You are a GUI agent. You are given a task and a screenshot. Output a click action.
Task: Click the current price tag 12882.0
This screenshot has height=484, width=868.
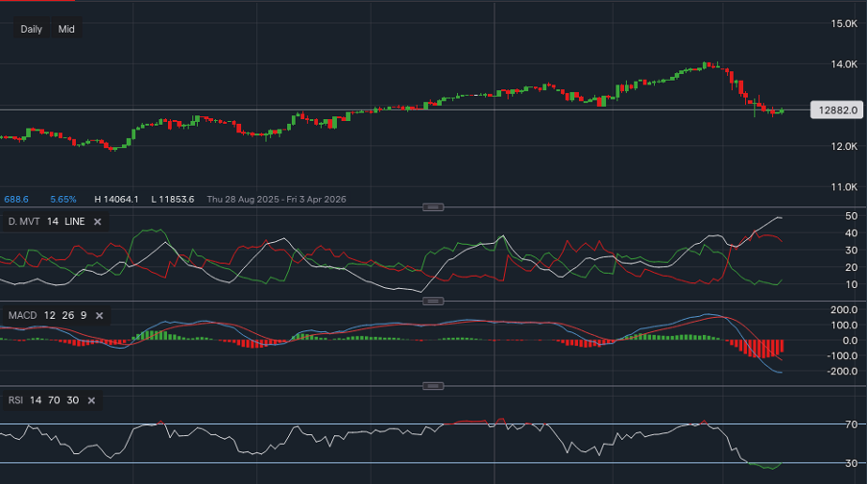837,110
